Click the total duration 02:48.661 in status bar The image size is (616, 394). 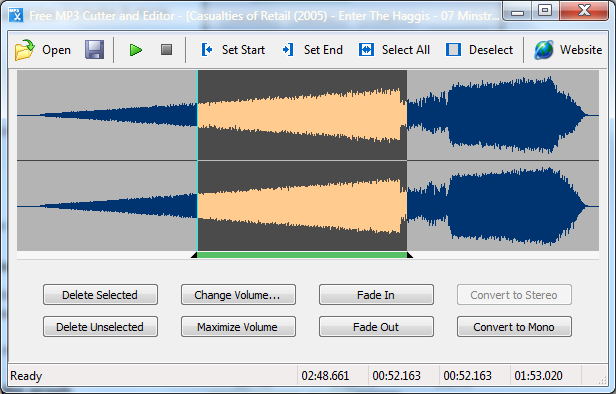tap(325, 376)
